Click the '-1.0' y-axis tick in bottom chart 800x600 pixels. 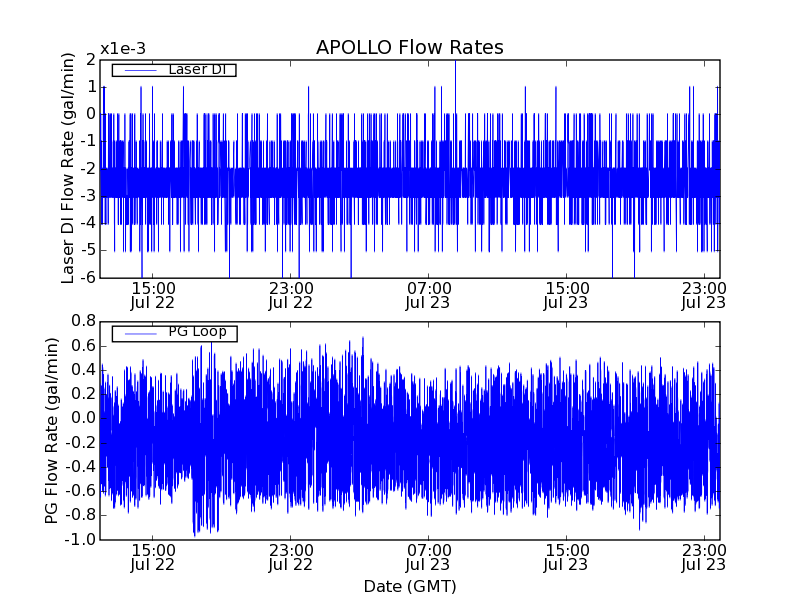[80, 539]
